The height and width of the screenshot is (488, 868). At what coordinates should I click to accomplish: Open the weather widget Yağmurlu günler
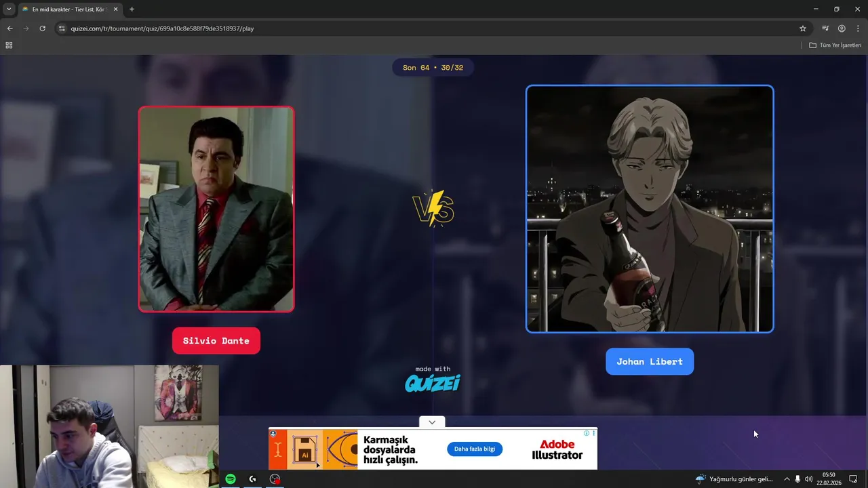734,479
